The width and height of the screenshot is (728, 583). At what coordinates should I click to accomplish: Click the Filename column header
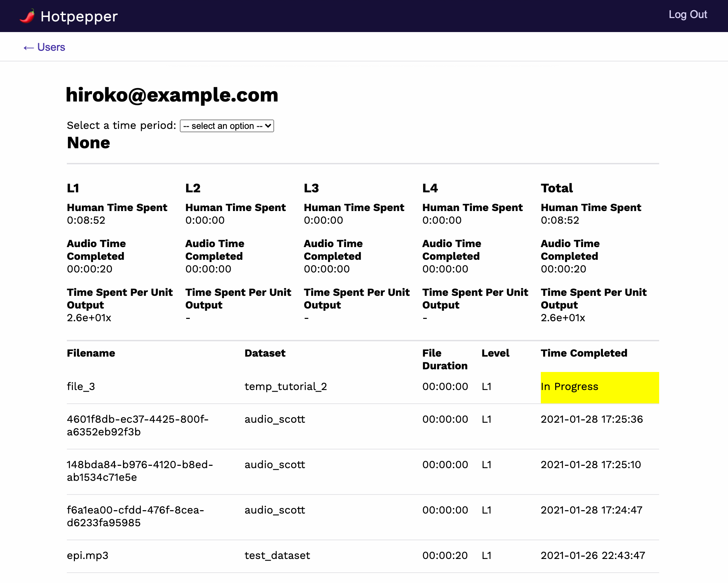click(91, 353)
